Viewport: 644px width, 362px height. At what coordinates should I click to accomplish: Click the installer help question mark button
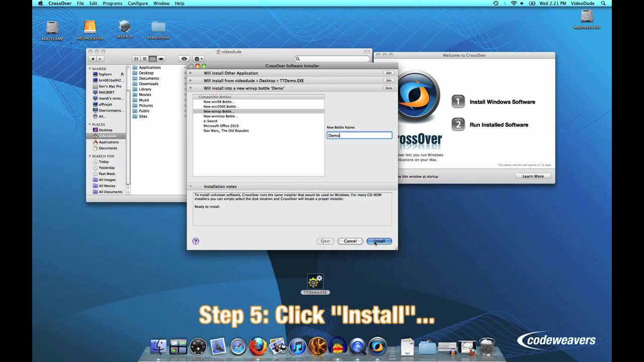pyautogui.click(x=196, y=241)
